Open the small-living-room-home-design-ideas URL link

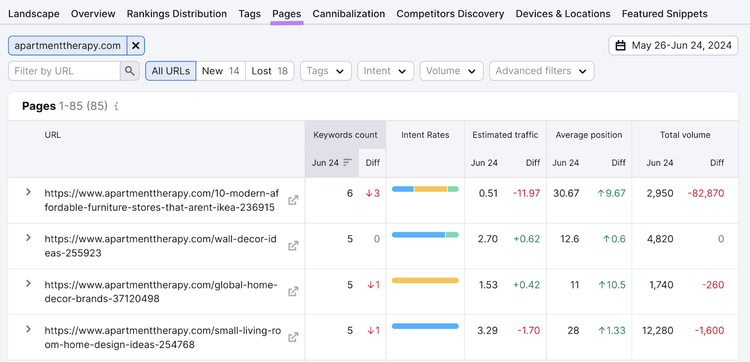[x=162, y=337]
